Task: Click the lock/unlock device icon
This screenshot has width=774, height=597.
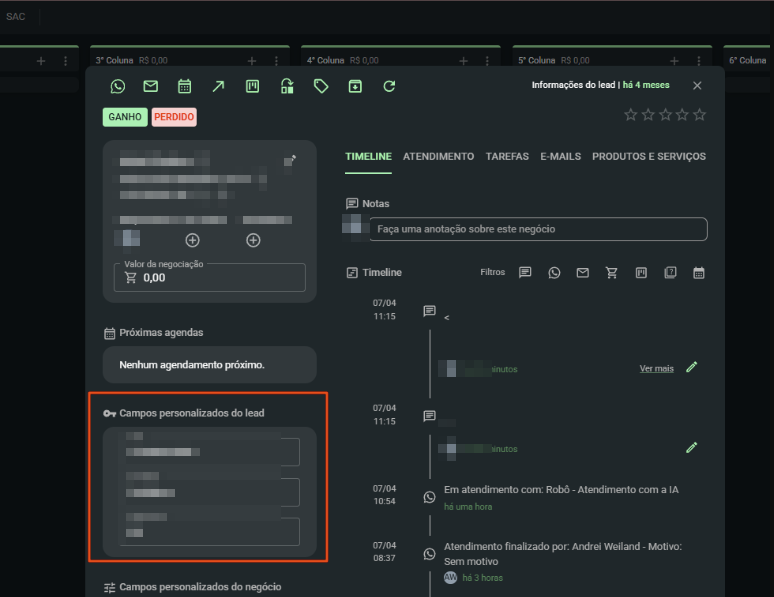Action: tap(287, 86)
